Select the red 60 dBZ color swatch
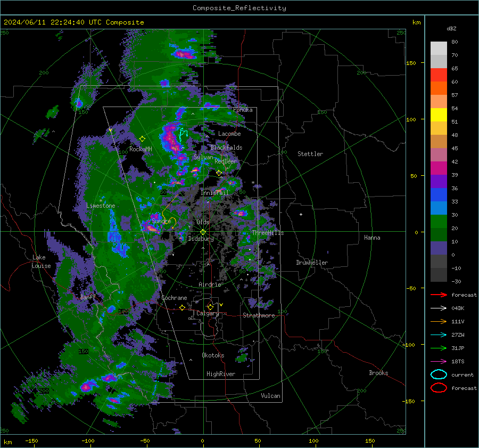 click(x=439, y=75)
